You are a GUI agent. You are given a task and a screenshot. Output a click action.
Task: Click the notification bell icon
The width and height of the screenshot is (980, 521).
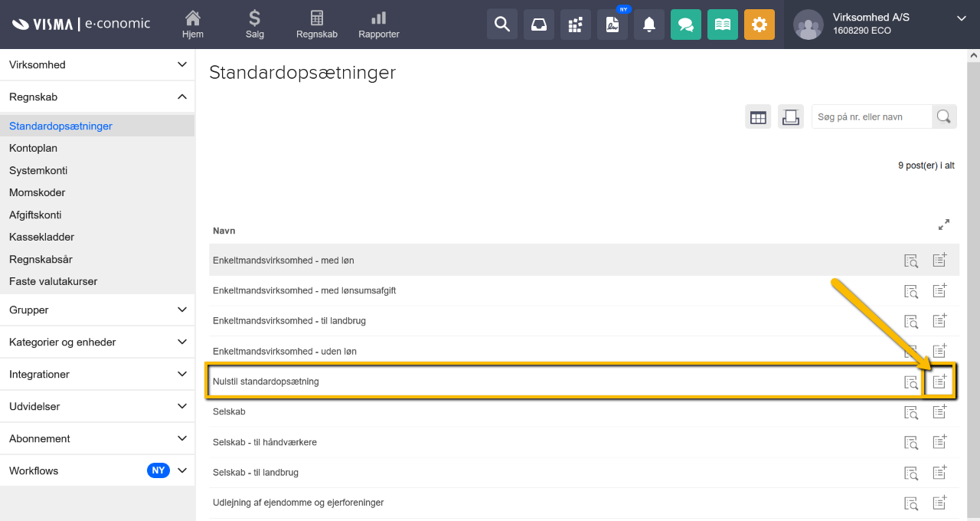point(649,25)
